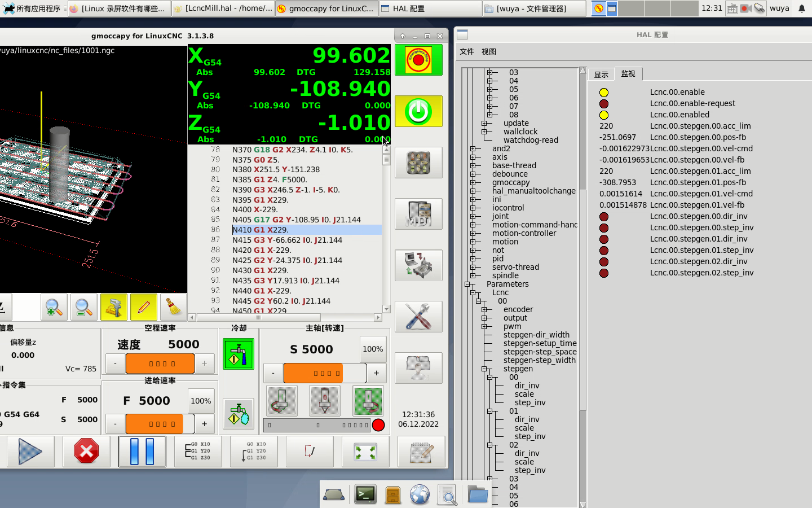Reset spindle override to 100%
Image resolution: width=812 pixels, height=508 pixels.
click(x=373, y=349)
